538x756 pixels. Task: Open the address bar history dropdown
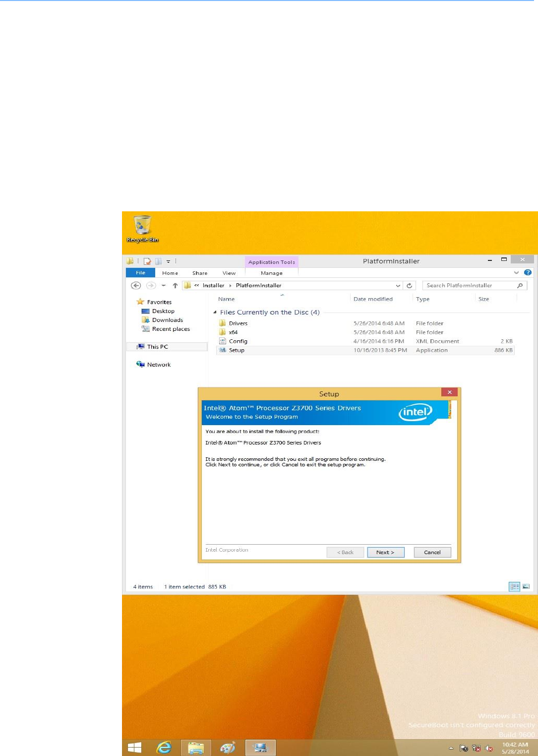click(398, 286)
